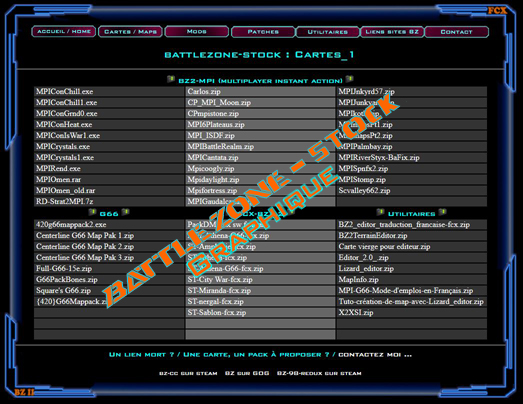523x404 pixels.
Task: Open BZ sur GOG link
Action: tap(247, 373)
